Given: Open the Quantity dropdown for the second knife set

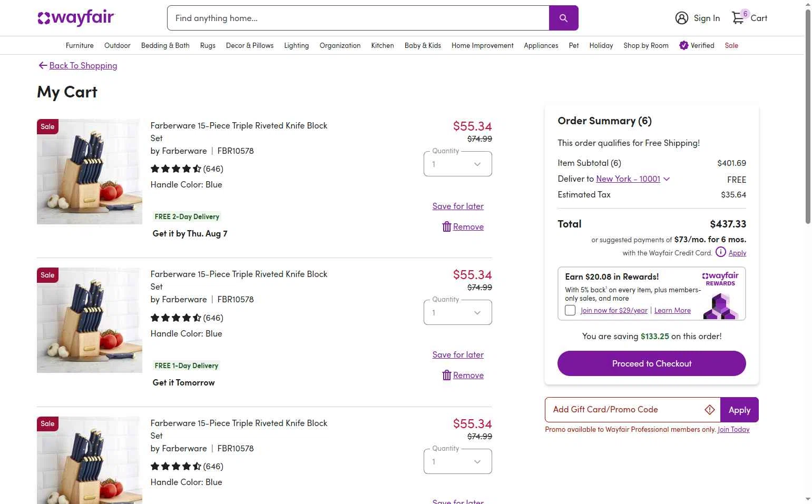Looking at the screenshot, I should click(458, 312).
